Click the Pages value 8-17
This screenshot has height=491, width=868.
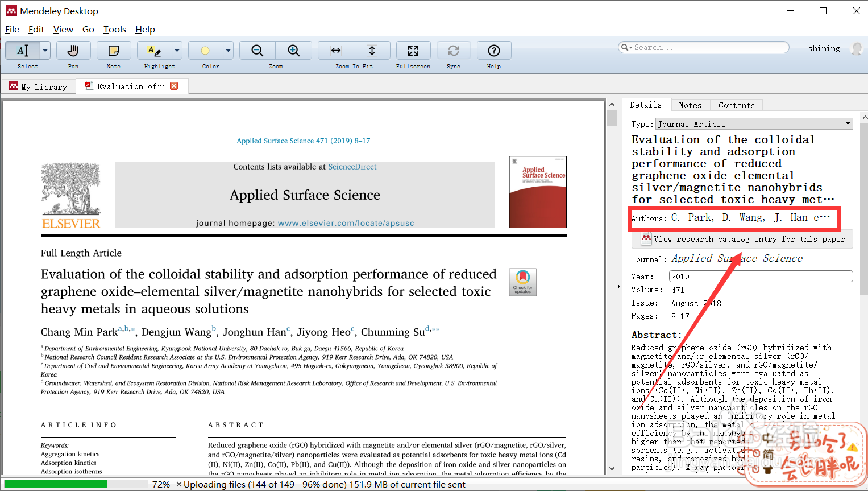pyautogui.click(x=680, y=316)
